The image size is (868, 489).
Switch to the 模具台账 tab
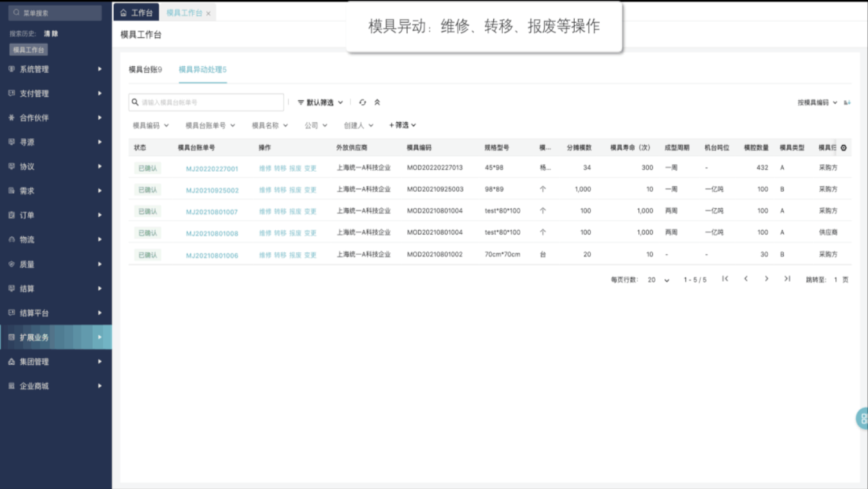point(145,69)
